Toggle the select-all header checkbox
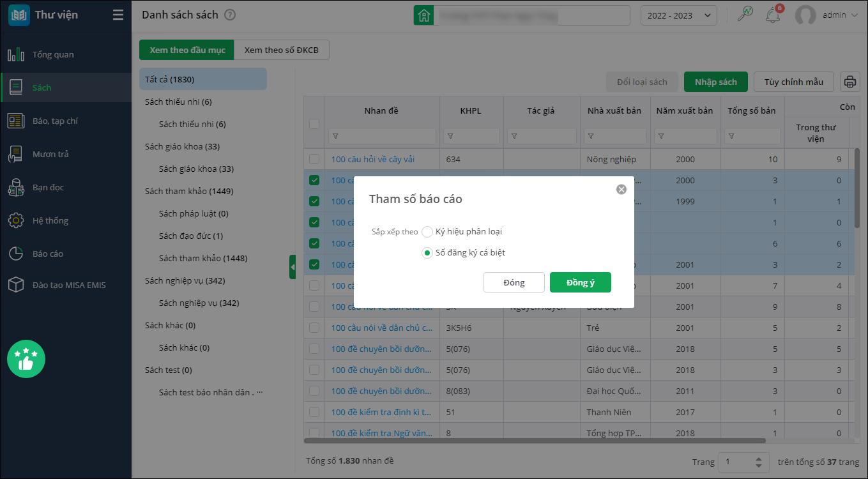The image size is (868, 479). [314, 124]
